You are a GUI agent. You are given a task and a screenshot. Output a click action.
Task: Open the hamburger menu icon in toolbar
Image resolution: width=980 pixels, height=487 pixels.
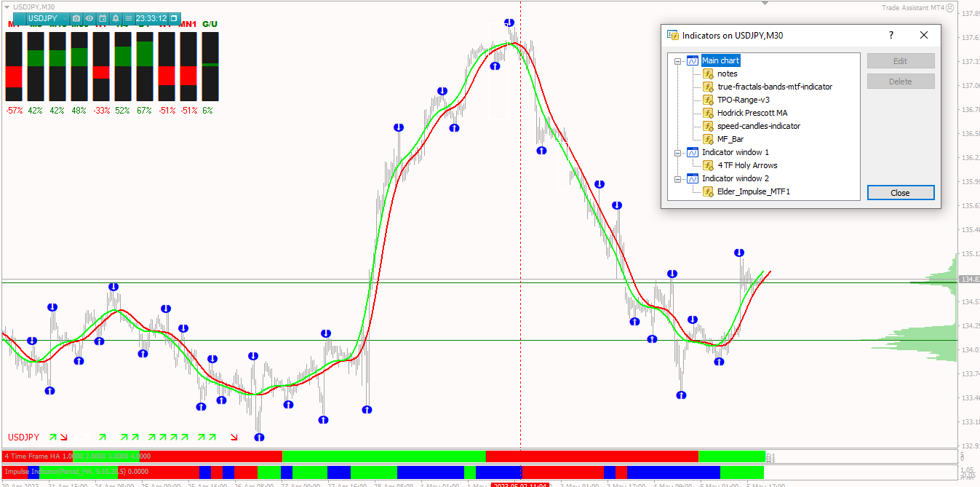tap(129, 18)
